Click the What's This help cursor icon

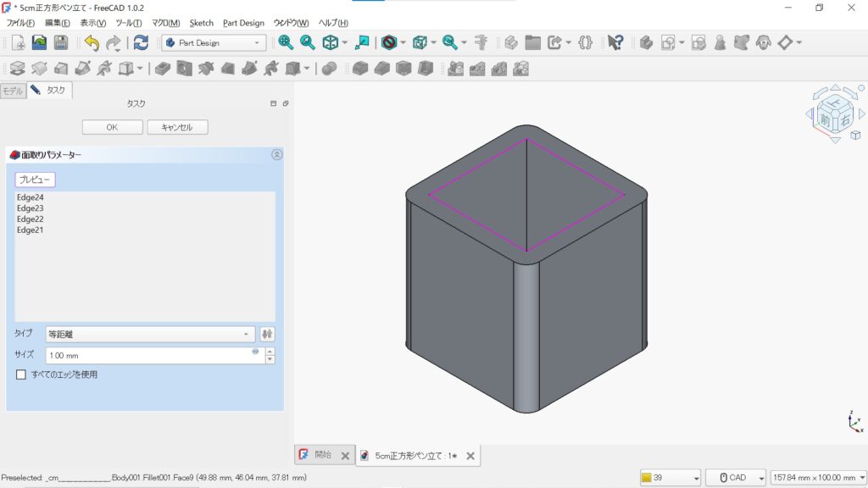615,42
